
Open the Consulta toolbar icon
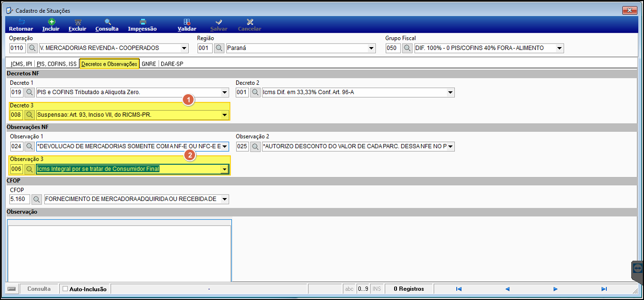pos(107,22)
